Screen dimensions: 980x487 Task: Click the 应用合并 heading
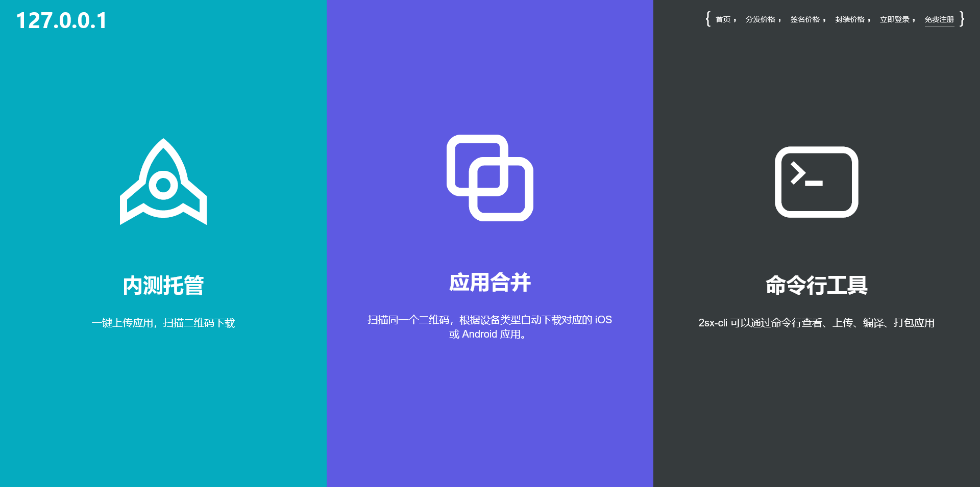(490, 283)
